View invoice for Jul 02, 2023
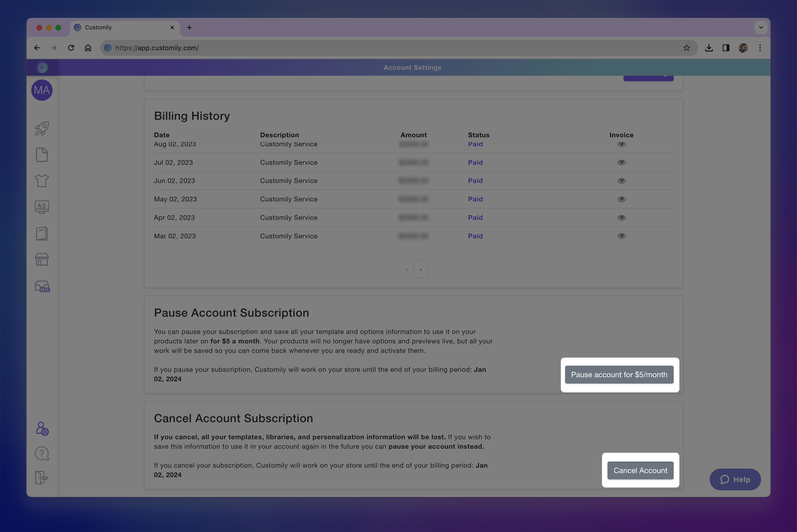 (621, 163)
